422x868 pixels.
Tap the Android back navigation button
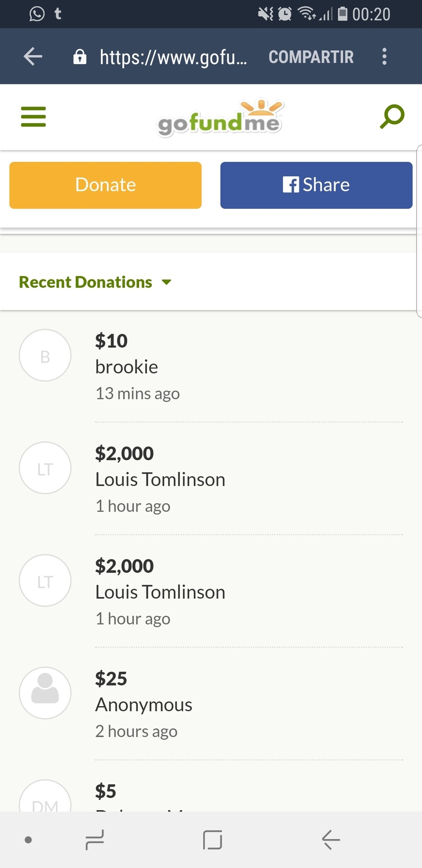coord(331,840)
